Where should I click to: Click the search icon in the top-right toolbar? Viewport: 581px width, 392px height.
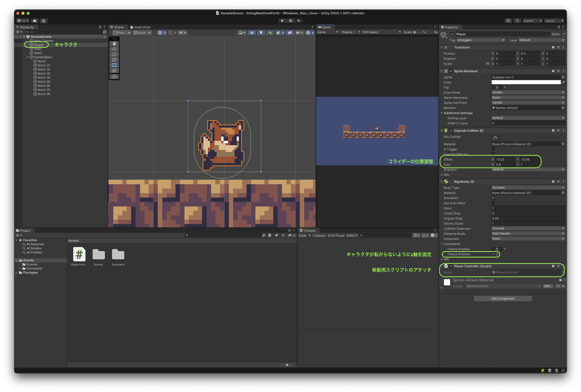(x=517, y=20)
